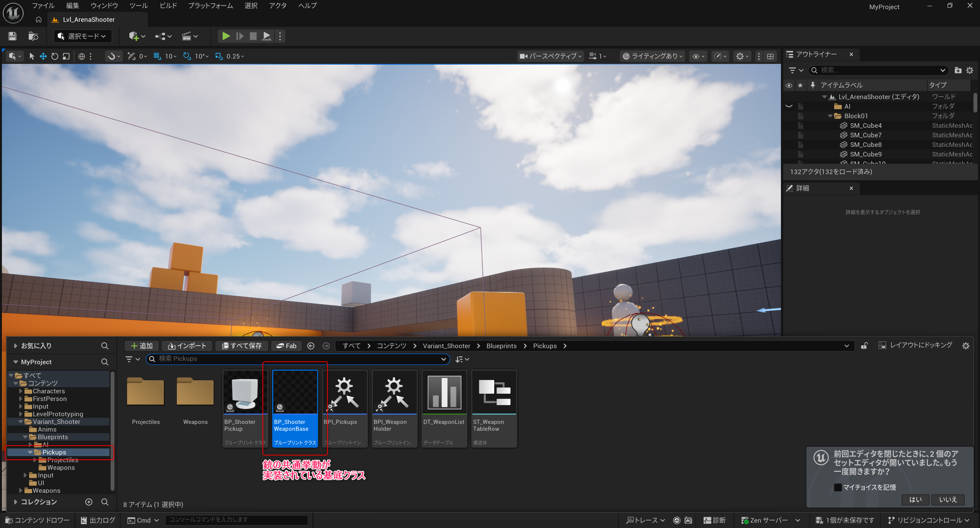
Task: Select the translate (move) transform tool
Action: 43,56
